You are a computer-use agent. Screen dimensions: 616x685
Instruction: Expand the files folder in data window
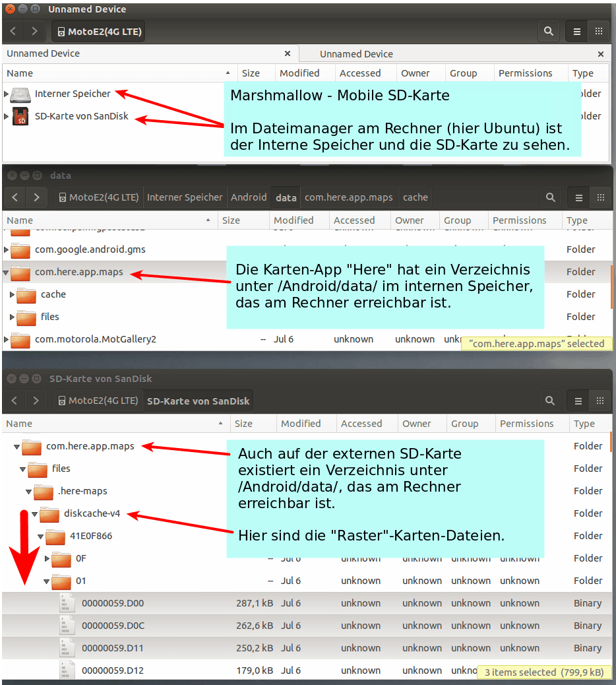click(x=13, y=317)
